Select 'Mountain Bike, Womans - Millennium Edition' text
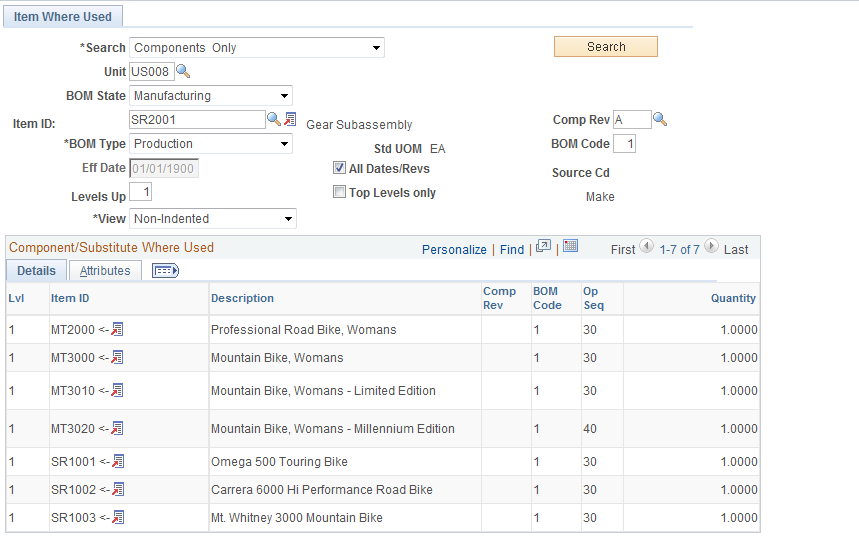 point(333,429)
